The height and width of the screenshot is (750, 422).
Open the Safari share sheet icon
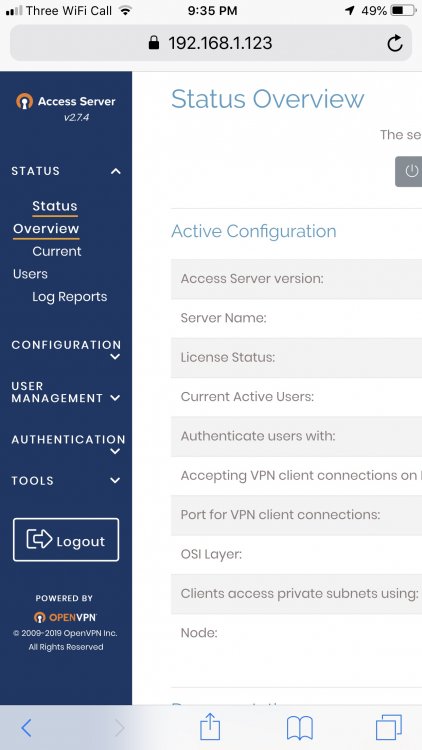pos(210,727)
